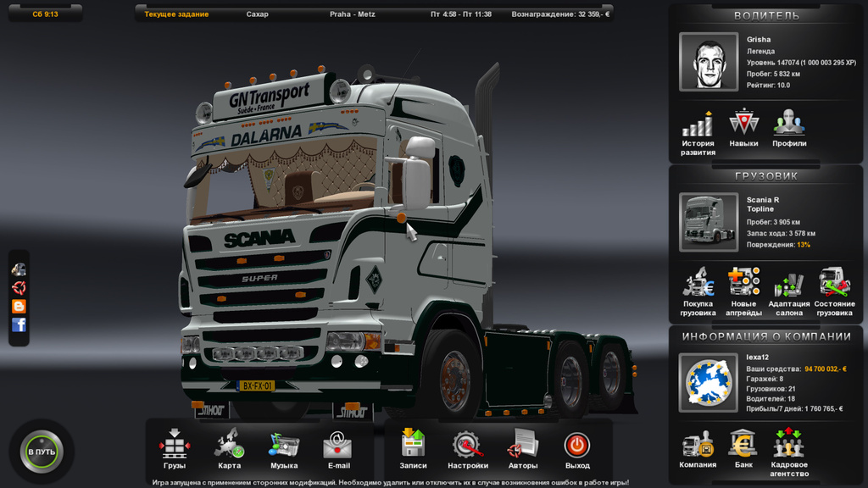Click driver Grisha's portrait
This screenshot has width=868, height=488.
pyautogui.click(x=709, y=63)
